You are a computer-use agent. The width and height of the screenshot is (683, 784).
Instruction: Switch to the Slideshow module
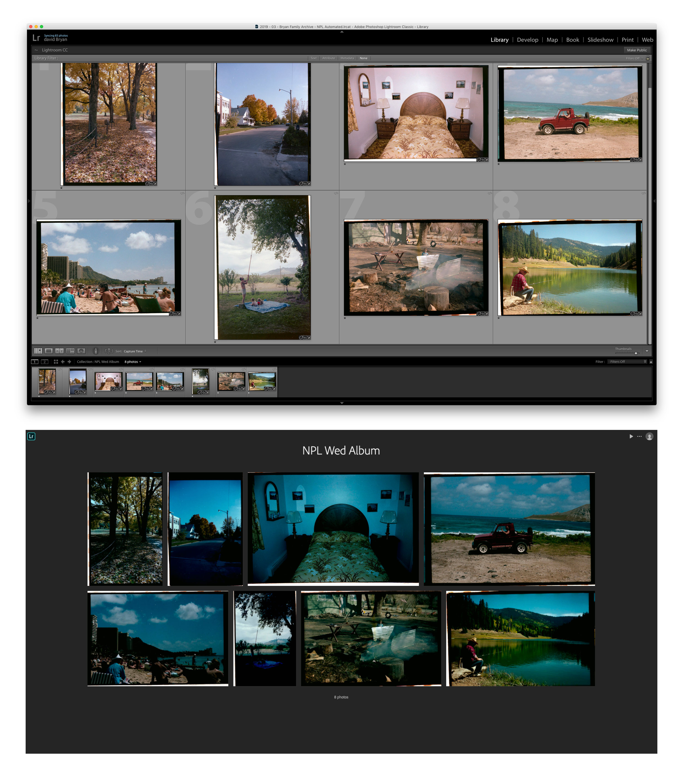(x=600, y=40)
